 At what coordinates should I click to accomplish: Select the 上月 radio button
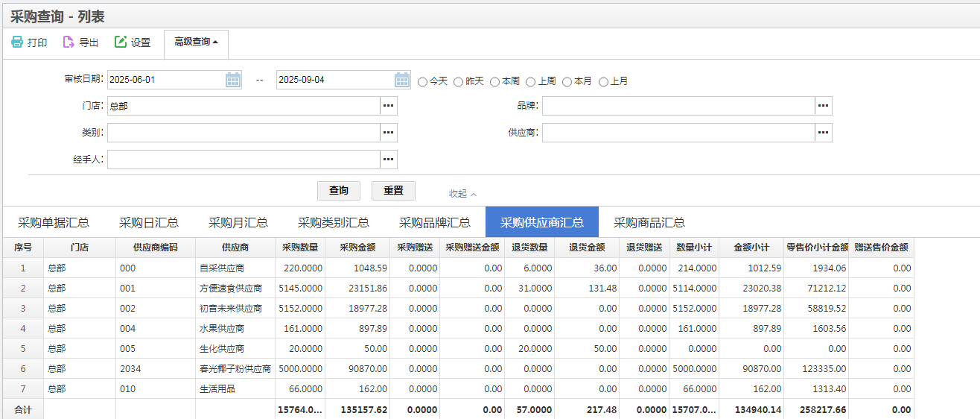(604, 81)
